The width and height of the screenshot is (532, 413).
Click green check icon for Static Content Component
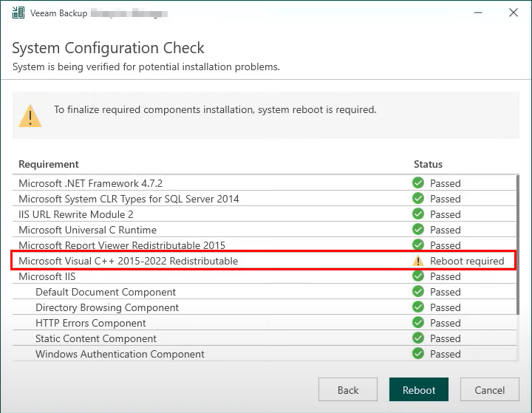[418, 338]
